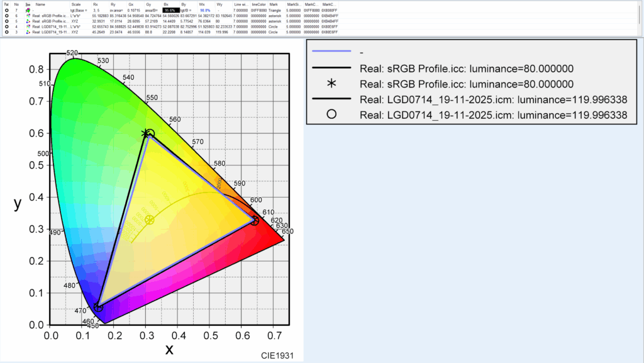Click the profile icon in row No 5

click(28, 21)
